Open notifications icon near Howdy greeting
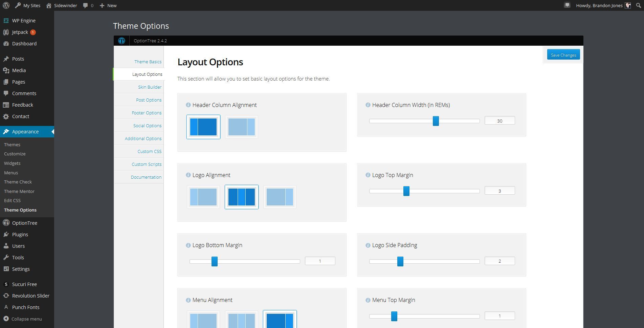 point(567,5)
